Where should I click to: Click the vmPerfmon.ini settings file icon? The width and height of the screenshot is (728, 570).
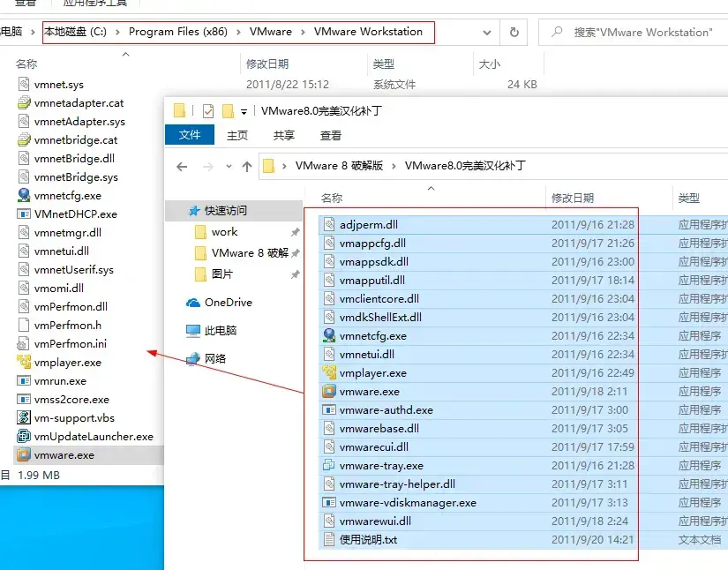tap(24, 343)
